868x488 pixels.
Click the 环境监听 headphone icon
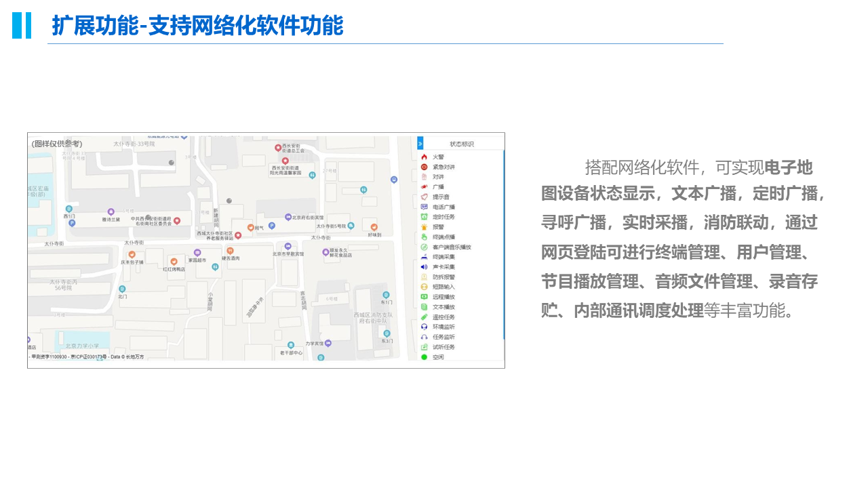425,327
